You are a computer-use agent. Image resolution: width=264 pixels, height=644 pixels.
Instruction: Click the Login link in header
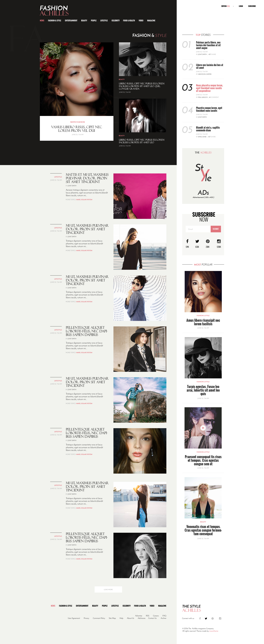tap(241, 6)
